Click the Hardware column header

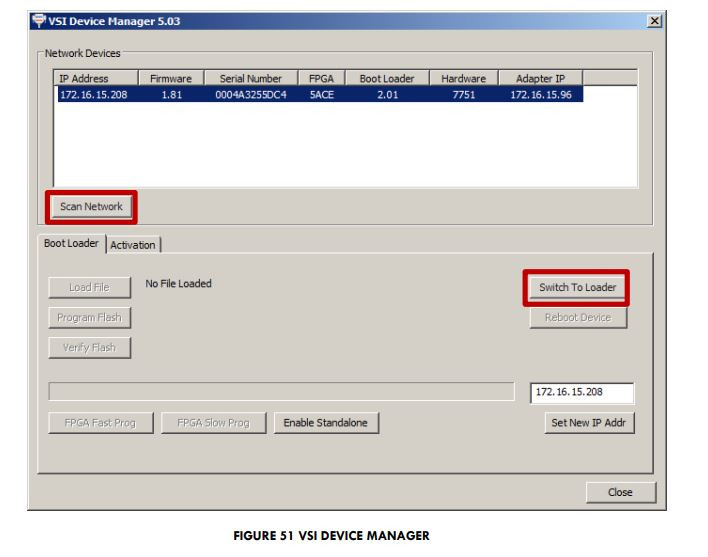[463, 78]
